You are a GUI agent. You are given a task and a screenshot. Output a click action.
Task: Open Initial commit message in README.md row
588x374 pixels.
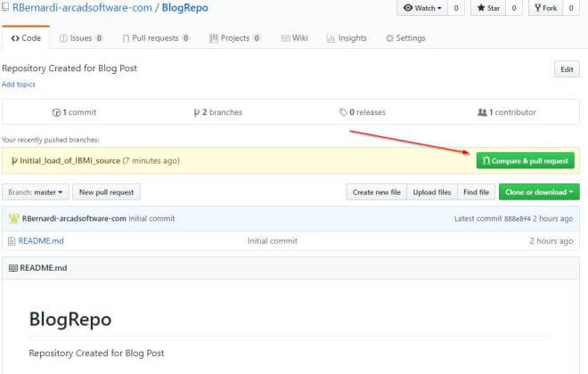coord(273,241)
